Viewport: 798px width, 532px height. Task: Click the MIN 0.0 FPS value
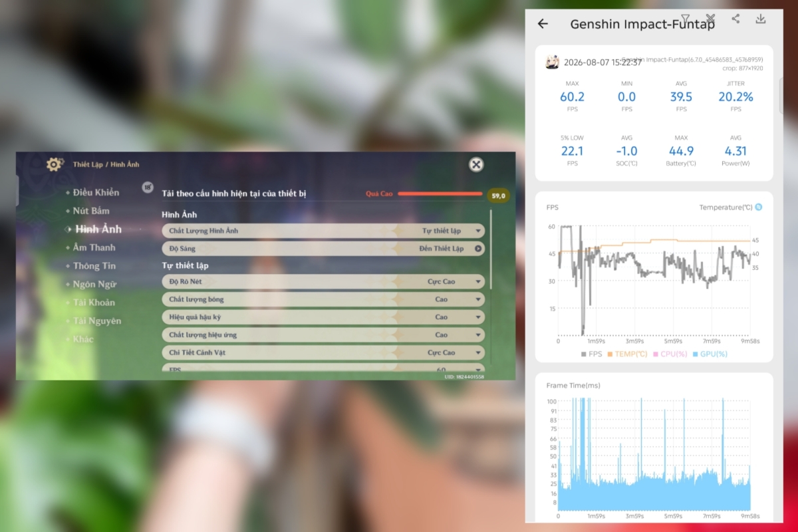[x=626, y=96]
